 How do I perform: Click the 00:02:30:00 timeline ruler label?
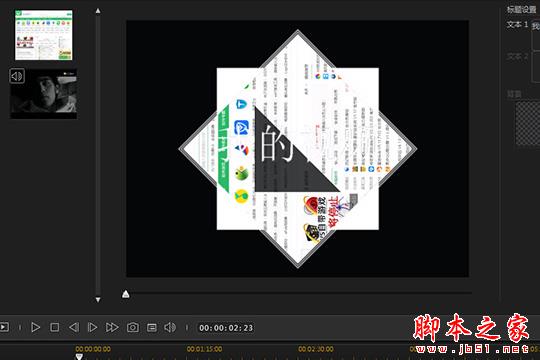point(316,349)
